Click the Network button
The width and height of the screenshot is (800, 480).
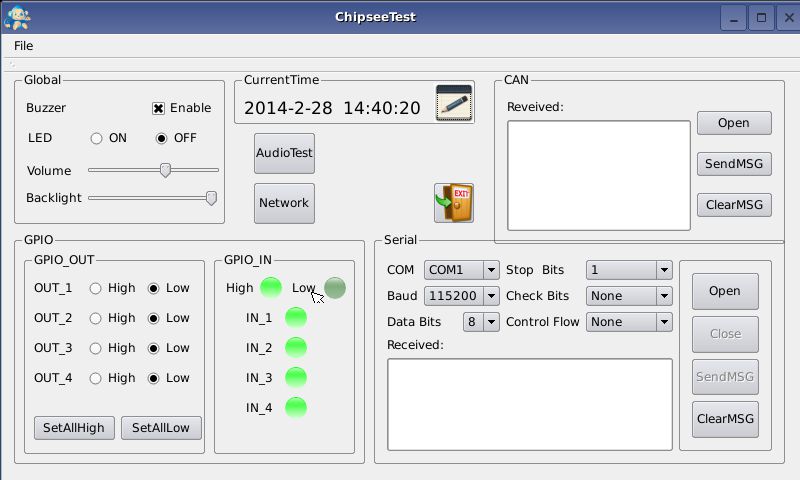pyautogui.click(x=284, y=203)
